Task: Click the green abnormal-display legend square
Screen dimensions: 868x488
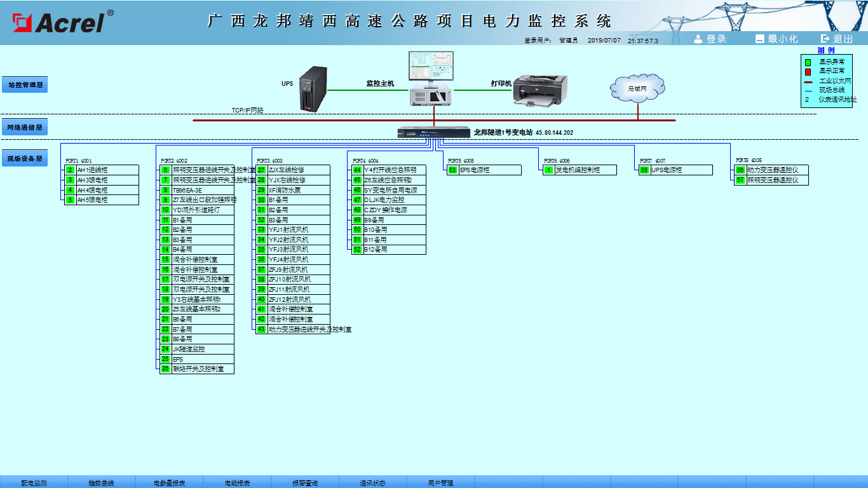Action: (808, 62)
